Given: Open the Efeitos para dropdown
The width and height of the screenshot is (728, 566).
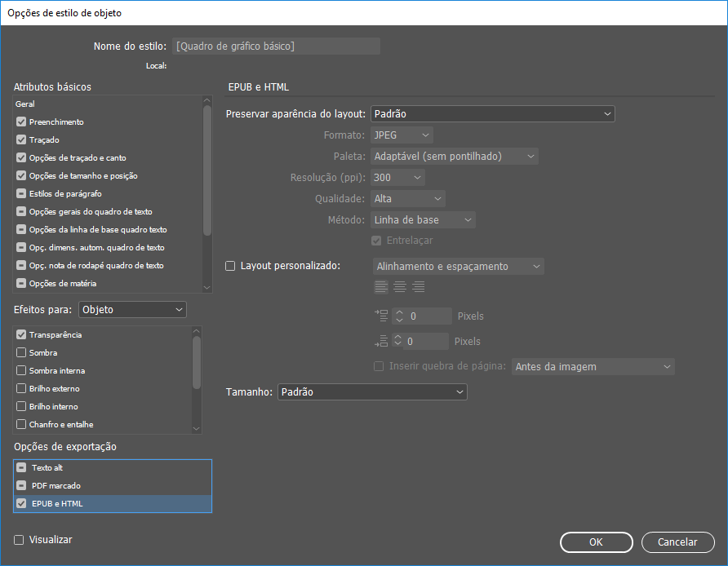Looking at the screenshot, I should [x=132, y=310].
